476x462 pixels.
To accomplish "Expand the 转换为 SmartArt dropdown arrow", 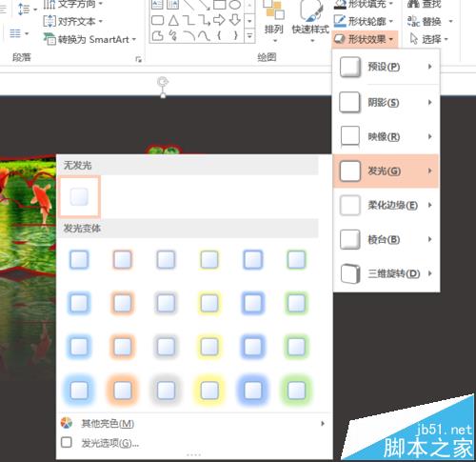I will click(x=134, y=40).
